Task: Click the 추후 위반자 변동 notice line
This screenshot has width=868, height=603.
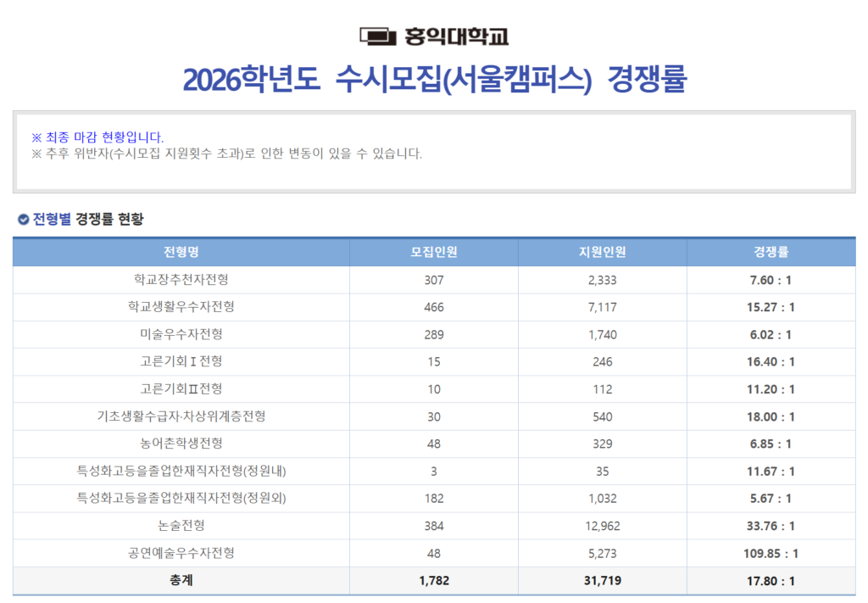Action: coord(226,154)
